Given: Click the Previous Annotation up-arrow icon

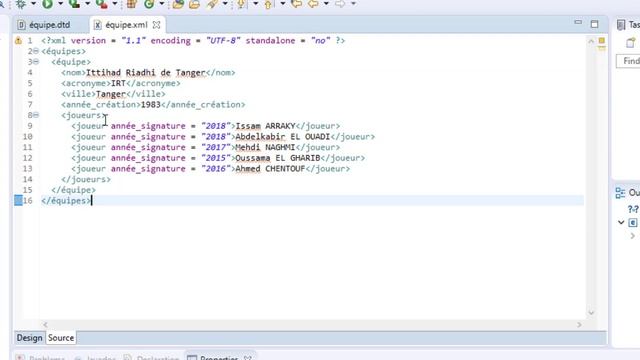Looking at the screenshot, I should coord(268,4).
